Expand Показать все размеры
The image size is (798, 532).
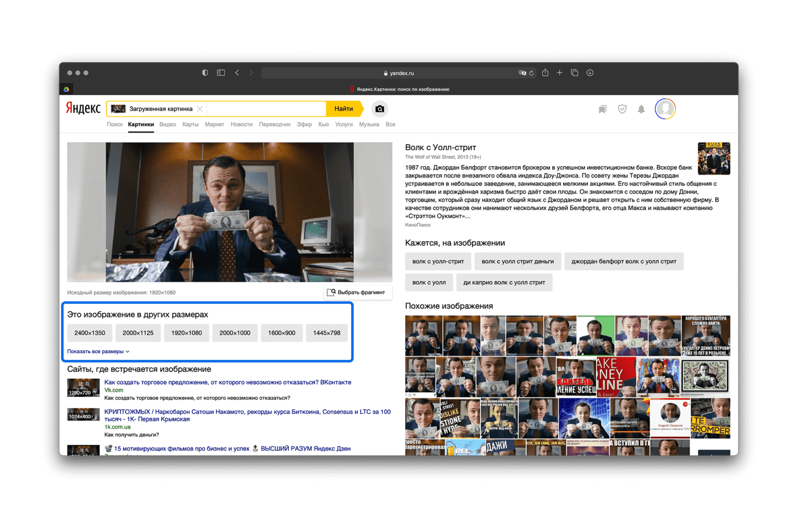coord(98,352)
